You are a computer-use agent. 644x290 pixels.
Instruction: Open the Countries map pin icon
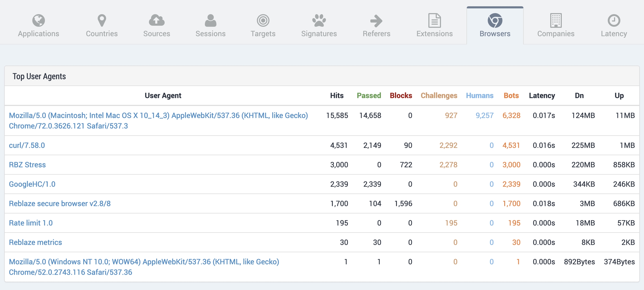pos(102,20)
